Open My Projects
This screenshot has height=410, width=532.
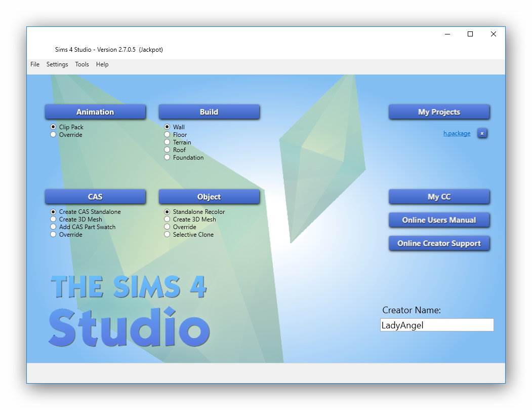coord(439,112)
